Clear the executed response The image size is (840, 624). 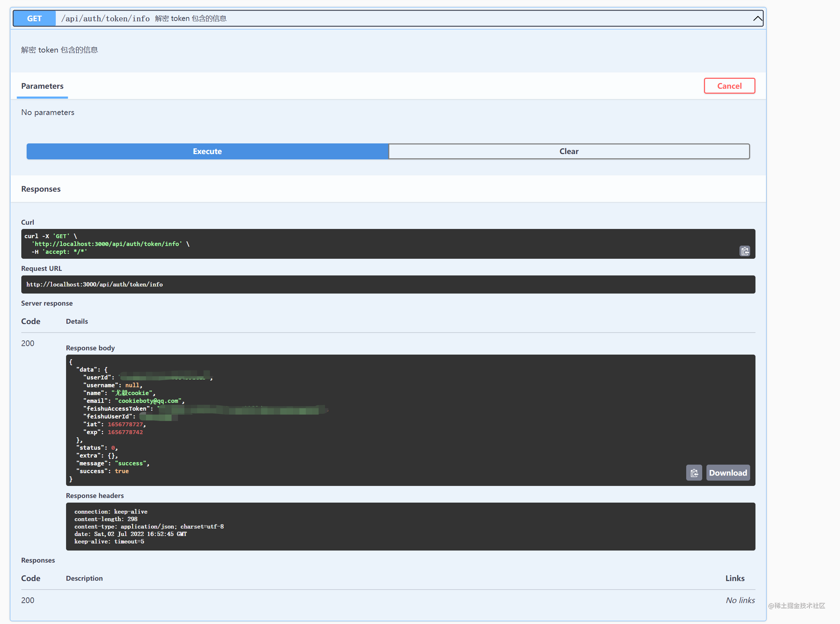(569, 152)
